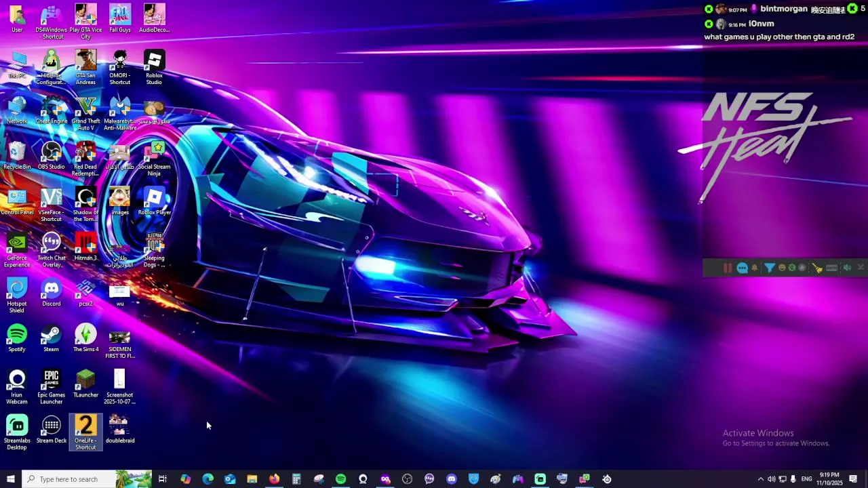This screenshot has height=488, width=868.
Task: Select the doublebraid file
Action: pyautogui.click(x=120, y=430)
